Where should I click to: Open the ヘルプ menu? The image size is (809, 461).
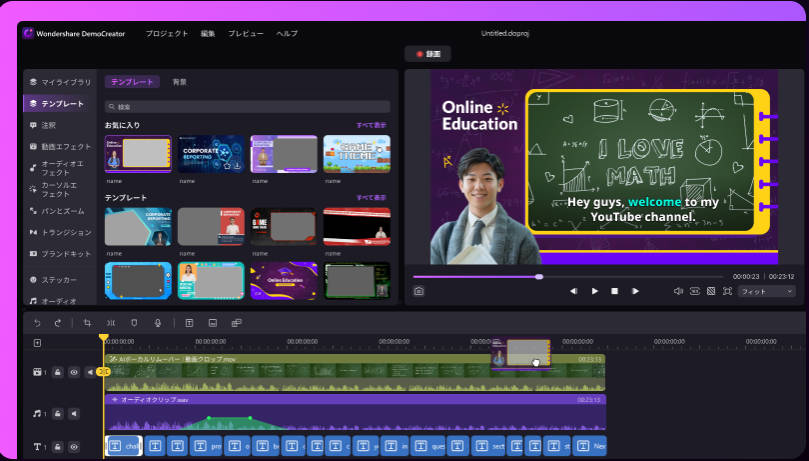pos(287,34)
